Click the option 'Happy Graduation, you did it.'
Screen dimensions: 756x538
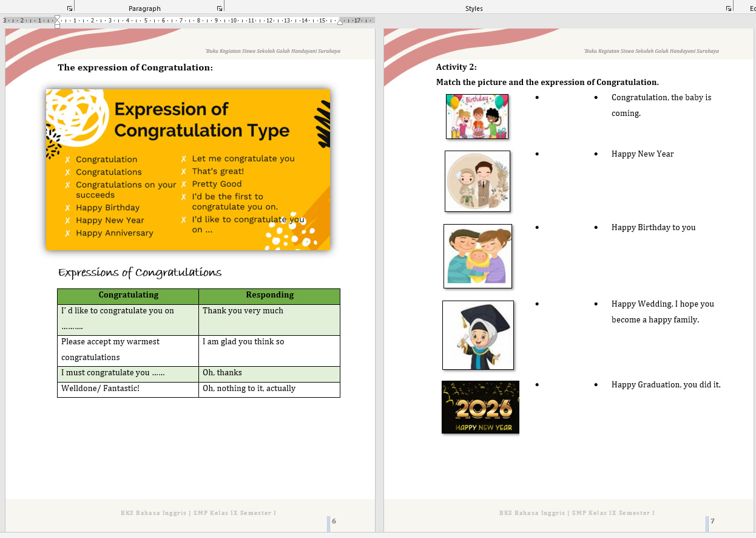click(666, 385)
